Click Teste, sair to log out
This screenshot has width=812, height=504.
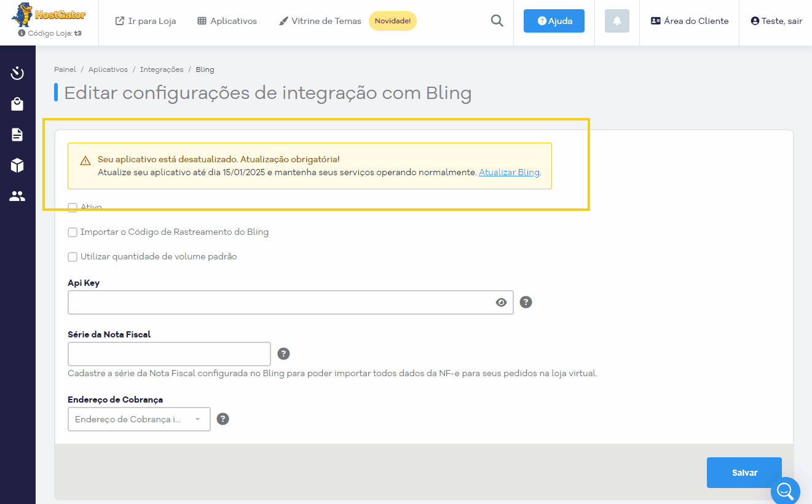[x=777, y=21]
